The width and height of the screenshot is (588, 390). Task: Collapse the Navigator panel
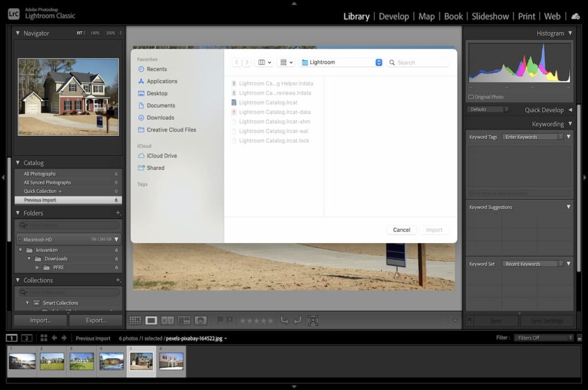click(x=18, y=33)
